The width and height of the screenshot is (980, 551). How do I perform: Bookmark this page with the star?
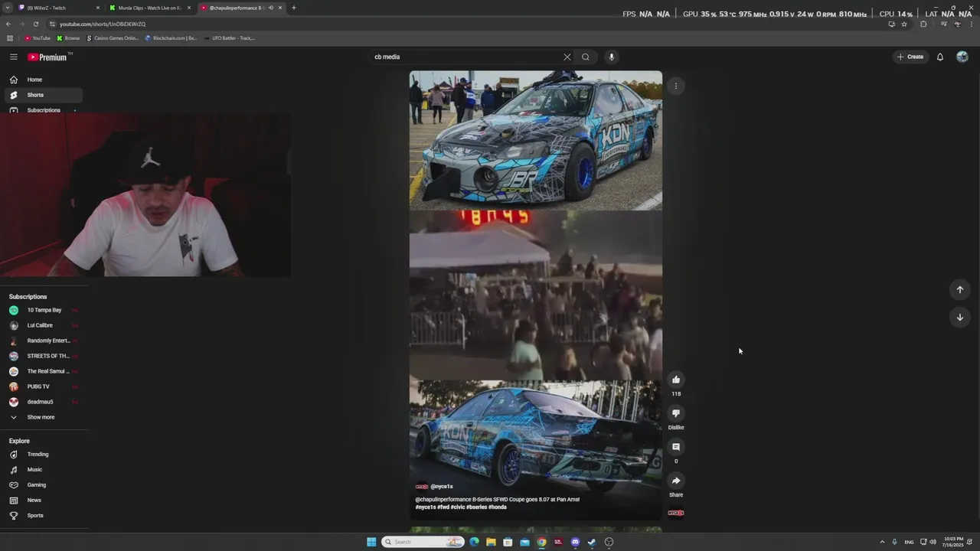[x=904, y=24]
